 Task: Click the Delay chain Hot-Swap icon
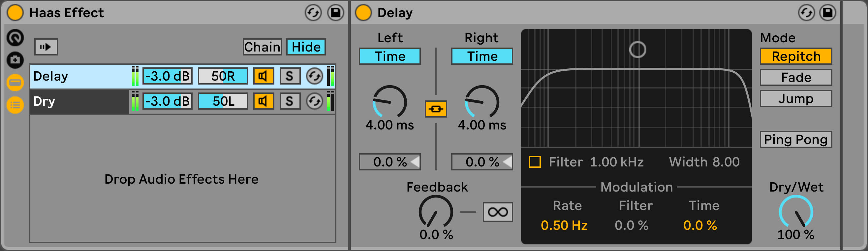click(x=314, y=76)
